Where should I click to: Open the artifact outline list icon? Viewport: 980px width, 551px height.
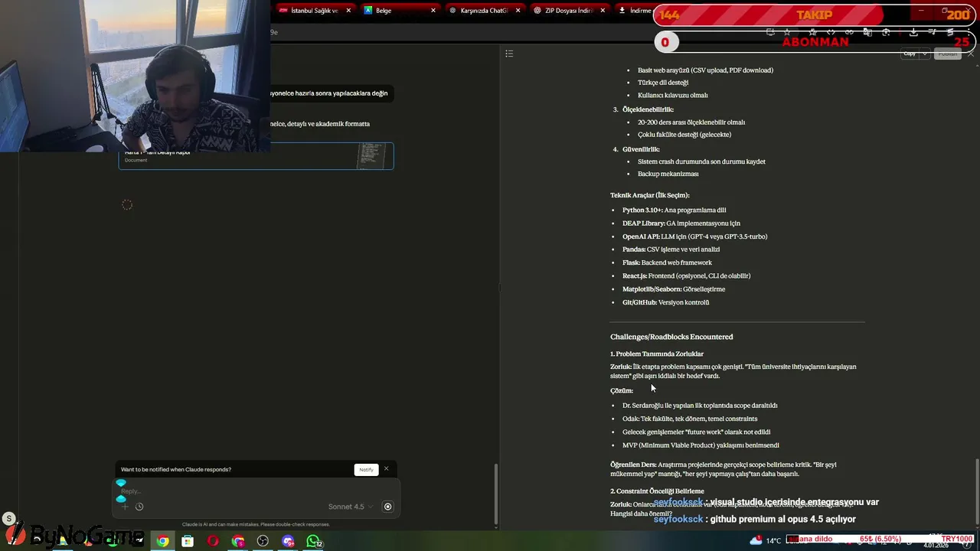tap(509, 54)
